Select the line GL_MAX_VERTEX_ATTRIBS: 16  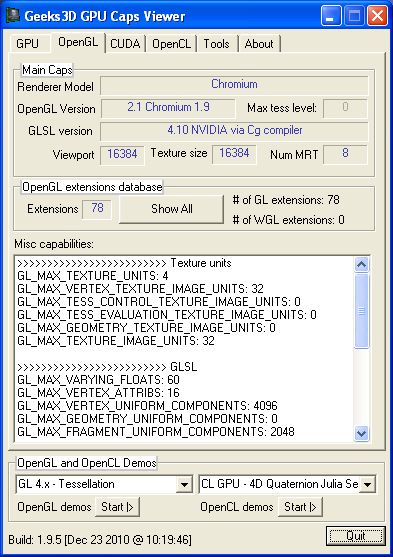coord(98,393)
